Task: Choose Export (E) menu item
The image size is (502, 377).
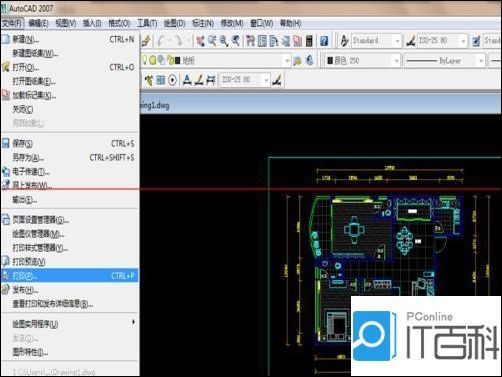Action: coord(70,200)
